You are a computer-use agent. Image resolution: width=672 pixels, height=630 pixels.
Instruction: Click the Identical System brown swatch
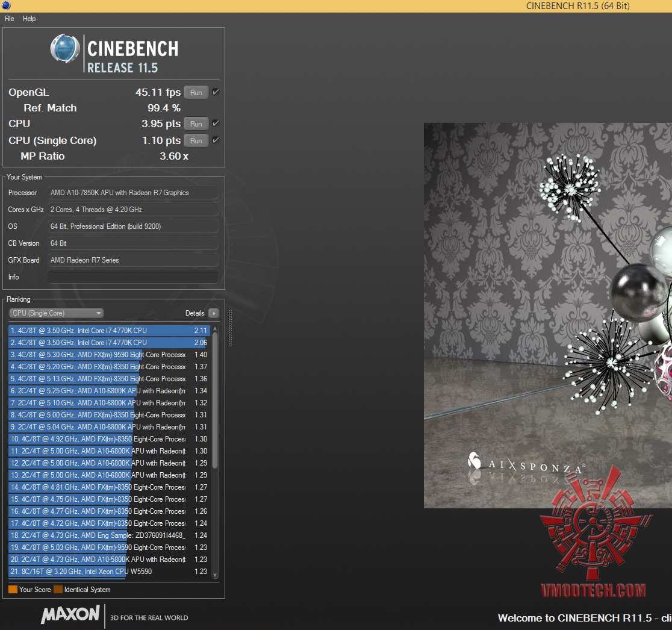(x=58, y=589)
